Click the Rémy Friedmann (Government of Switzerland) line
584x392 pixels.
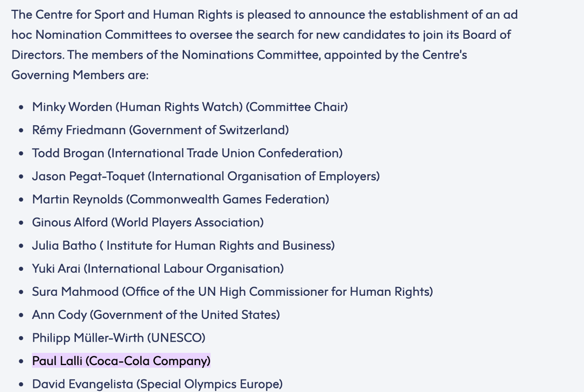coord(160,130)
